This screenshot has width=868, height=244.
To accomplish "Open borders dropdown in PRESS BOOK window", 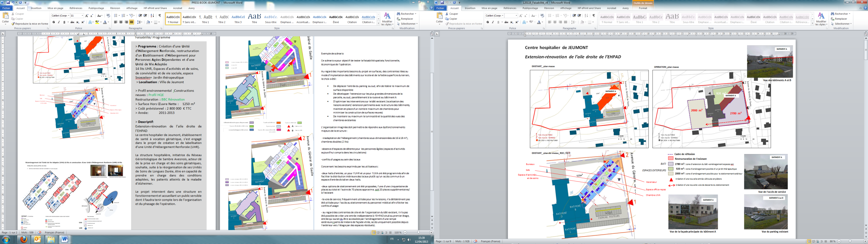I will coord(159,22).
